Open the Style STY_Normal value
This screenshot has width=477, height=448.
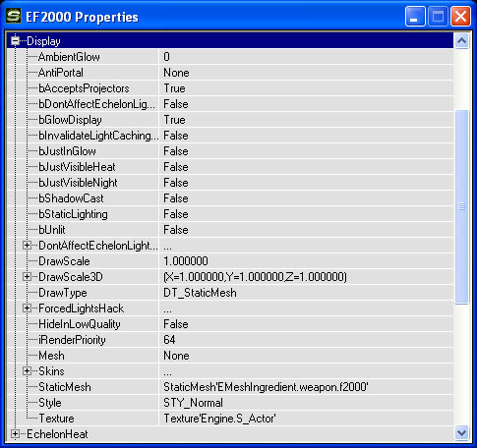click(306, 403)
